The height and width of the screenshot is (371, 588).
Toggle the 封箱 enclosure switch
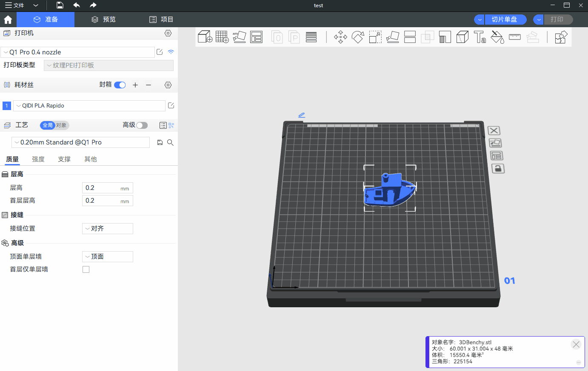point(120,85)
